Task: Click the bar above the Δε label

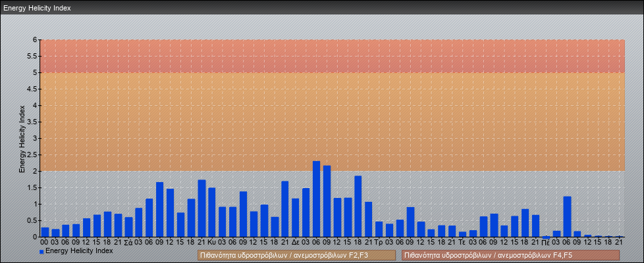Action: coord(295,218)
